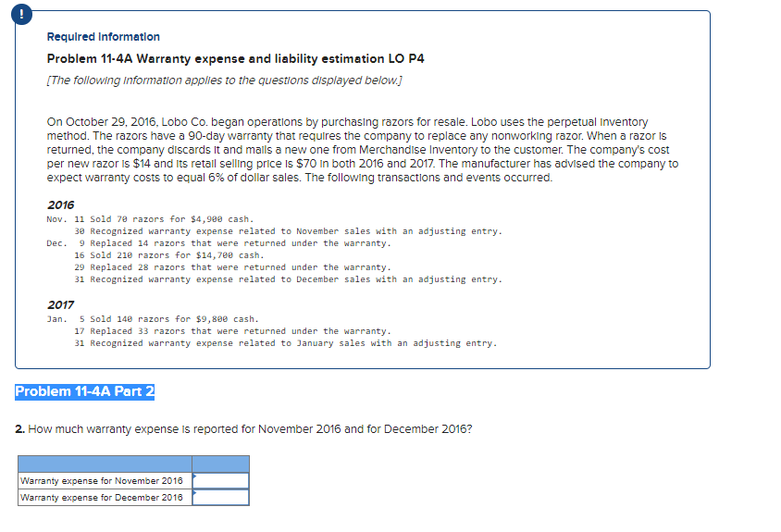The height and width of the screenshot is (532, 781).
Task: Click 'Warranty expense for December 2016' label
Action: pos(102,497)
